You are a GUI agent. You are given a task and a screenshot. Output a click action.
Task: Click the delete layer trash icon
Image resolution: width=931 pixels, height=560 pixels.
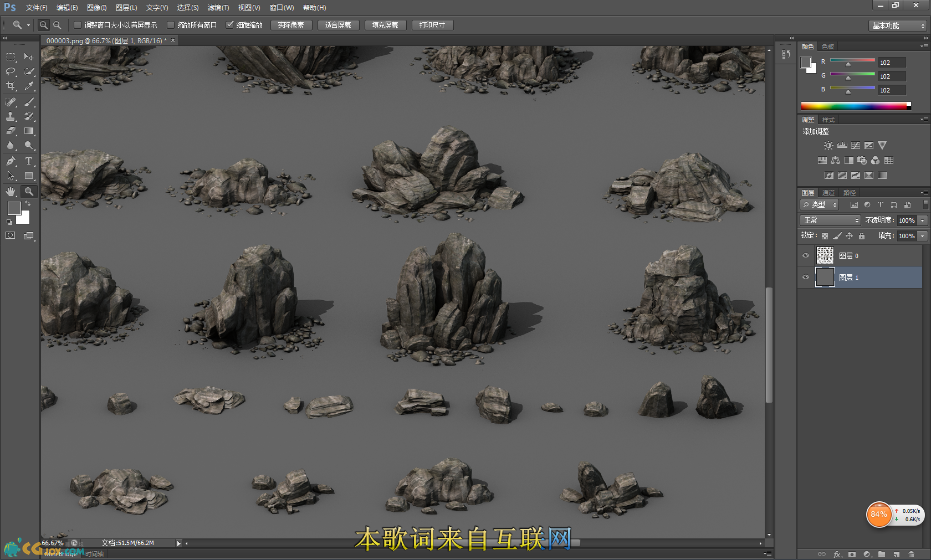[911, 554]
